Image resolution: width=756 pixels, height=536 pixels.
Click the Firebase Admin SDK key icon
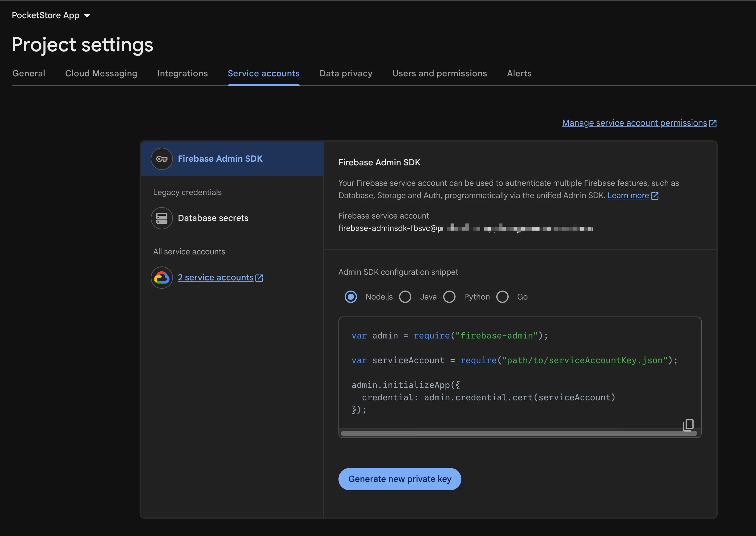pyautogui.click(x=162, y=159)
